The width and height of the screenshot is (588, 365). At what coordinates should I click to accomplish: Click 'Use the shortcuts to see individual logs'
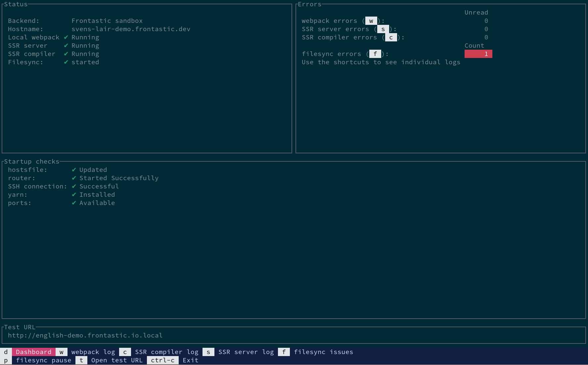tap(381, 62)
